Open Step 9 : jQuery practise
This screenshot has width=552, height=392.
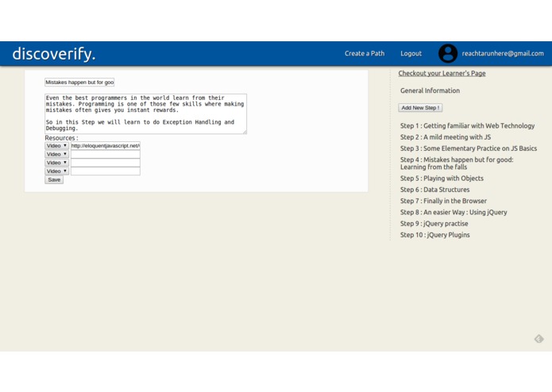tap(434, 224)
